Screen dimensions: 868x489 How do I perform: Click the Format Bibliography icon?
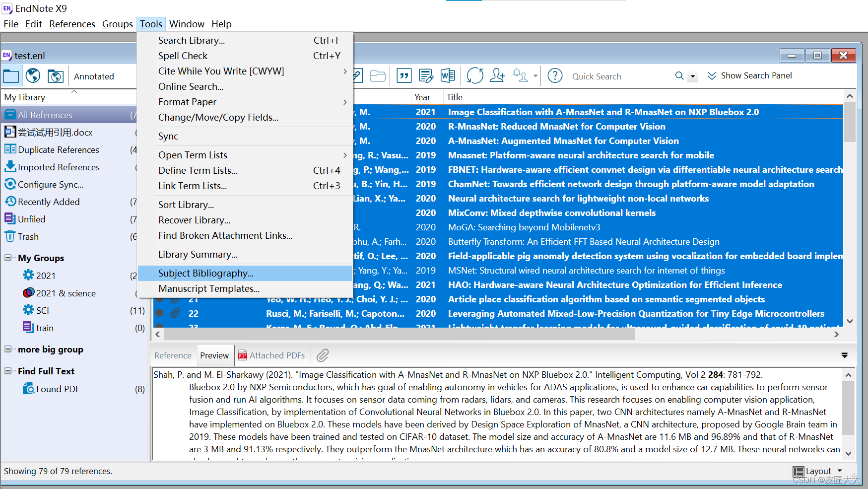point(426,76)
